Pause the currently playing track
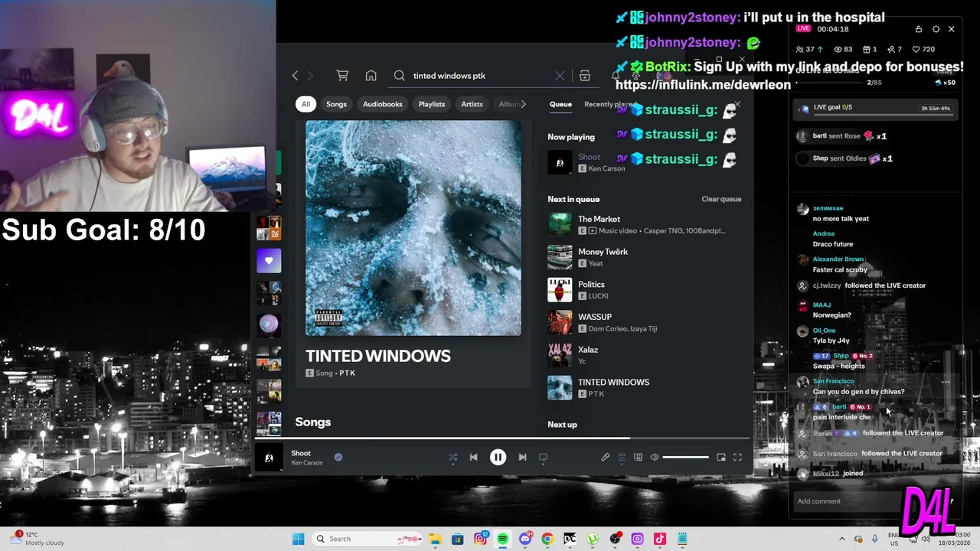The height and width of the screenshot is (551, 980). [x=498, y=457]
